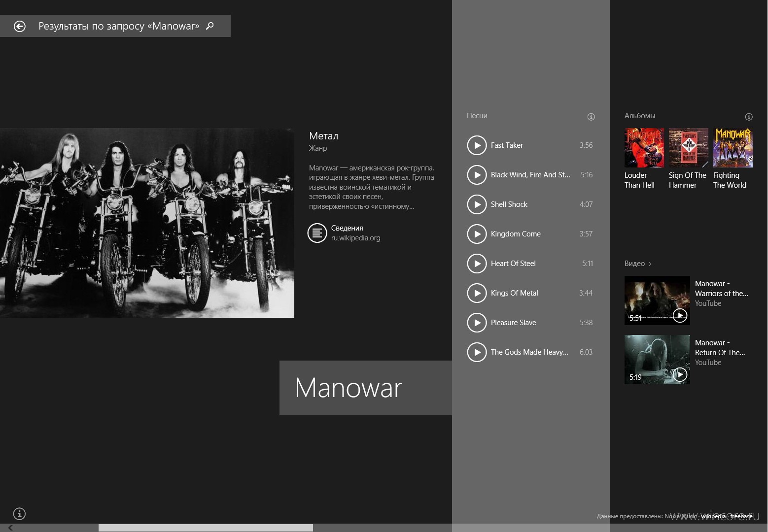Click the wikipedia data provider link
768x532 pixels.
pyautogui.click(x=713, y=516)
